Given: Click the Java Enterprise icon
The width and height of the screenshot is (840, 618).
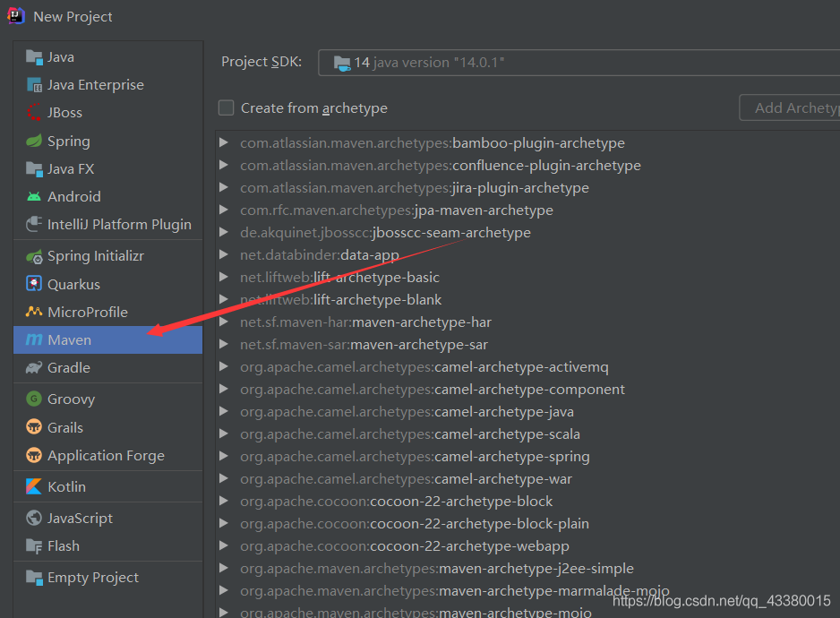Looking at the screenshot, I should [x=34, y=85].
